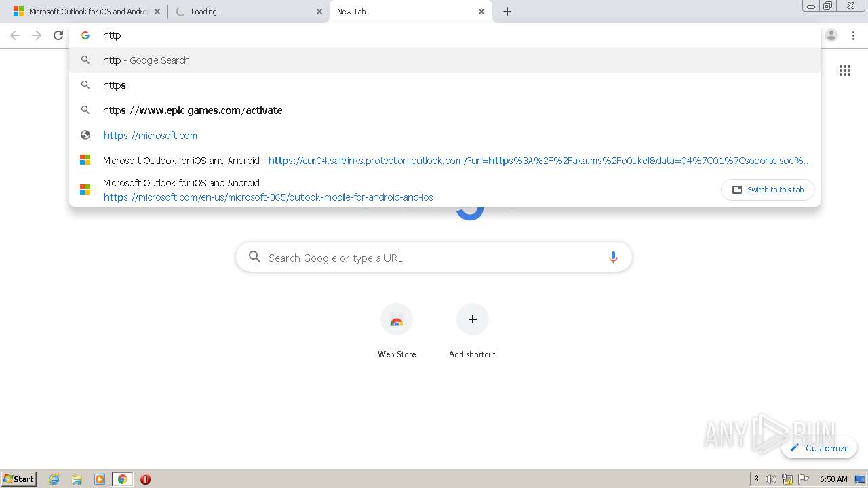Click Search Google or type a URL box
This screenshot has width=868, height=488.
(x=434, y=258)
